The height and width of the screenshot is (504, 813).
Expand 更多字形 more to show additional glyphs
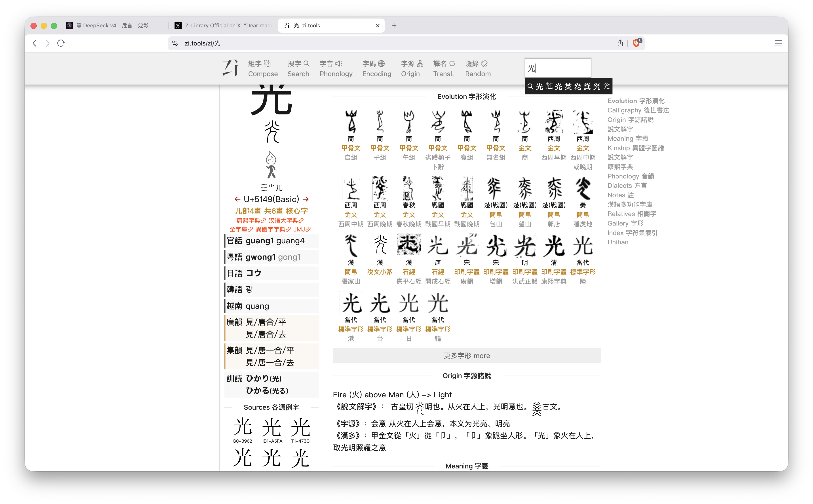point(466,355)
